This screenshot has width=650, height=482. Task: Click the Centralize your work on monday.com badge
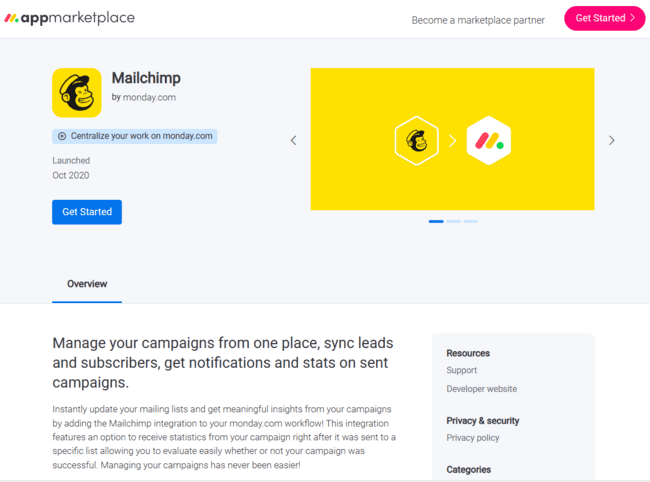(x=135, y=136)
